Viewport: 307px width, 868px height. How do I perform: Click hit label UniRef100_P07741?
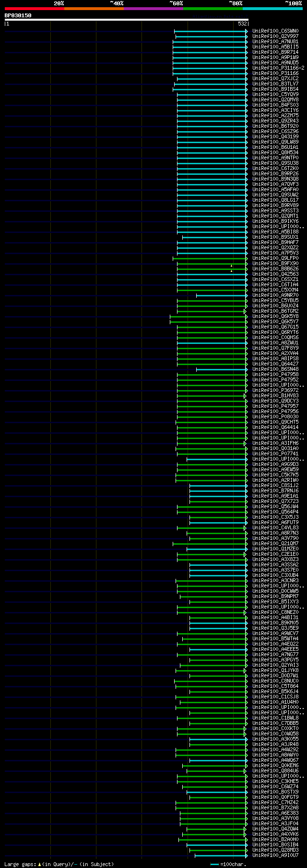pos(275,454)
